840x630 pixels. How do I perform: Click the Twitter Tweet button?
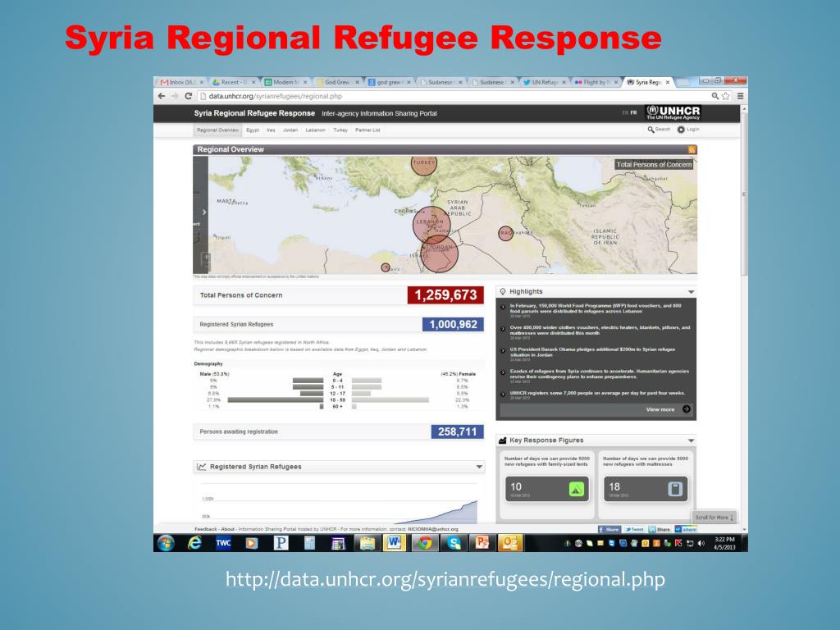[x=634, y=529]
